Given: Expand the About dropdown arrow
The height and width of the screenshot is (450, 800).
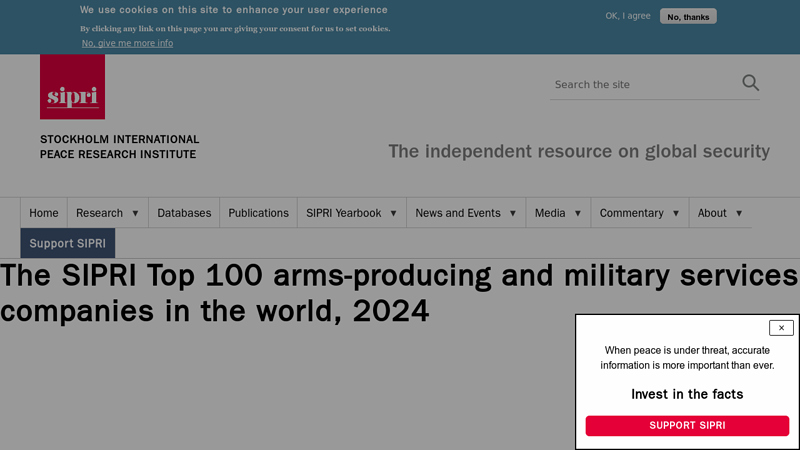Looking at the screenshot, I should [739, 213].
